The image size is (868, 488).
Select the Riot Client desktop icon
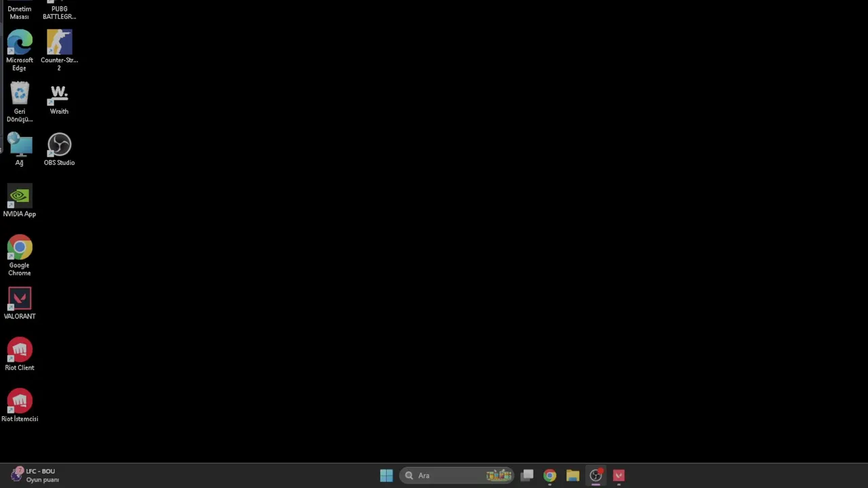coord(20,354)
